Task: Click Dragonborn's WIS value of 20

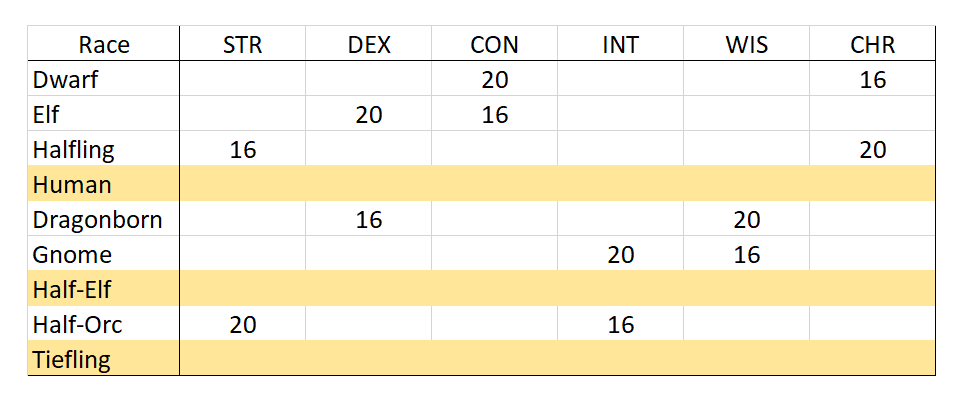Action: click(x=746, y=218)
